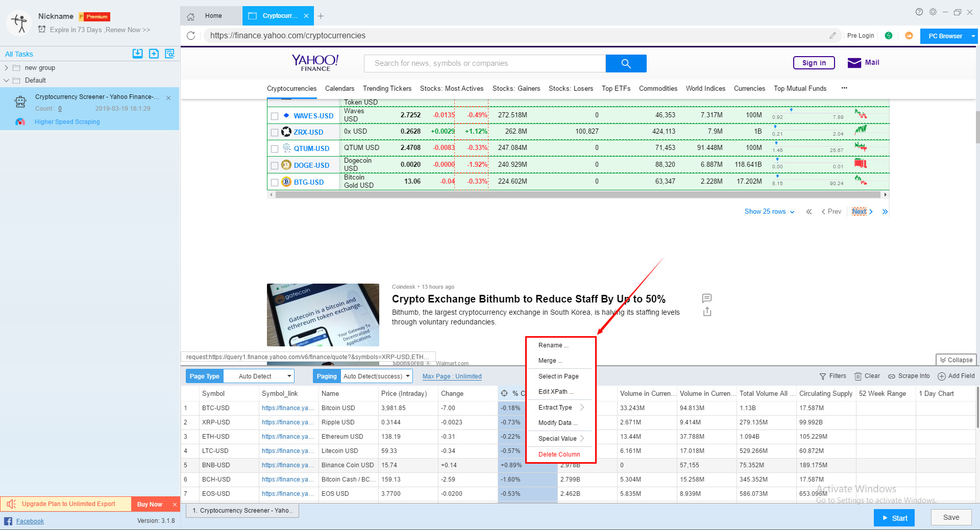
Task: Select Rename in the context menu
Action: [x=553, y=345]
